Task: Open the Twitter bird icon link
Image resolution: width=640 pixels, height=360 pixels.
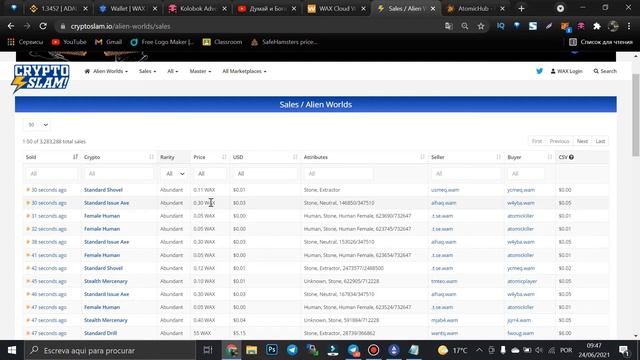Action: (x=539, y=71)
